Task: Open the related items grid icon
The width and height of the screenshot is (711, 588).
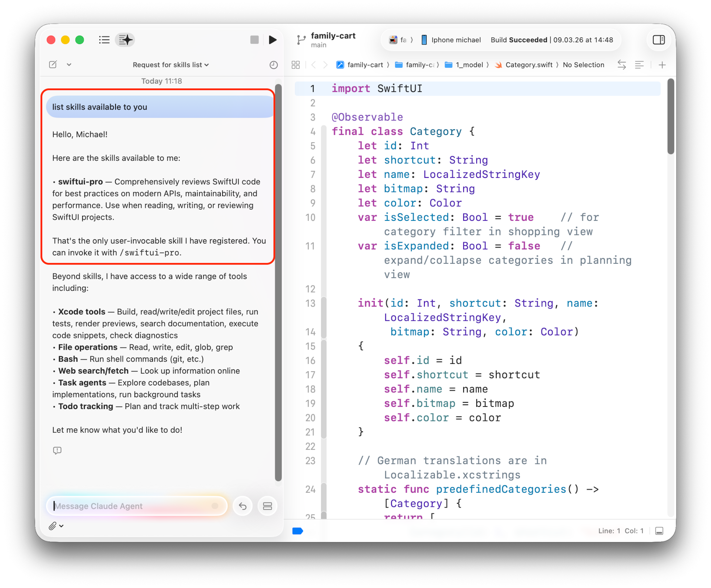Action: point(296,65)
